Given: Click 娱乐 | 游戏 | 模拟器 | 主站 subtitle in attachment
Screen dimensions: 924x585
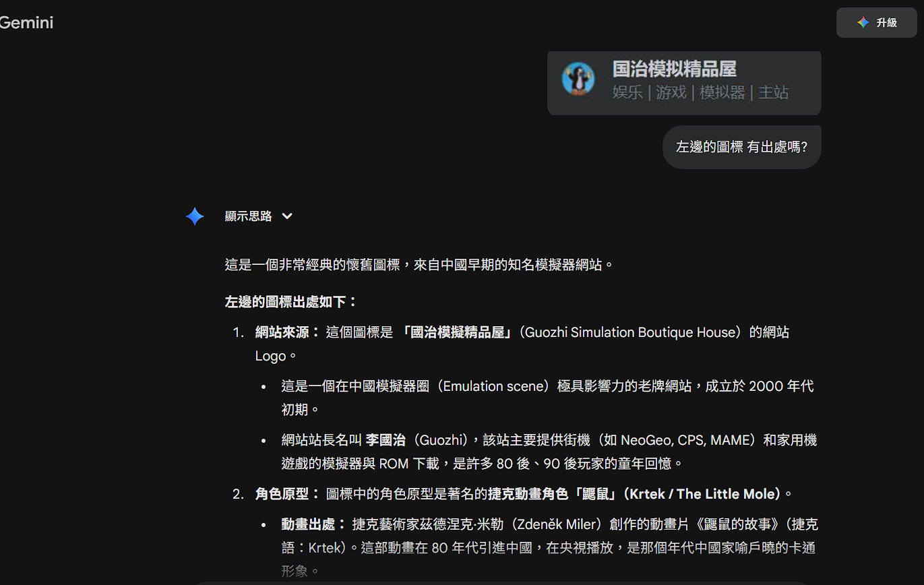Looking at the screenshot, I should (700, 92).
